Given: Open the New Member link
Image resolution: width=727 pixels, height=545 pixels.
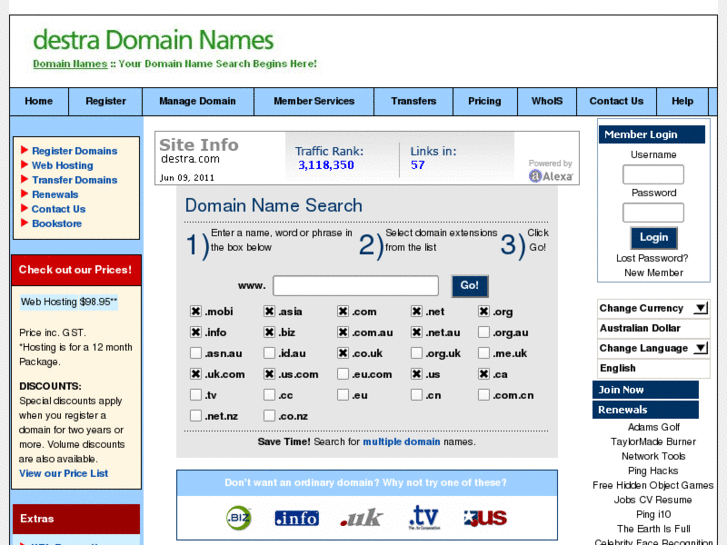Looking at the screenshot, I should click(654, 273).
